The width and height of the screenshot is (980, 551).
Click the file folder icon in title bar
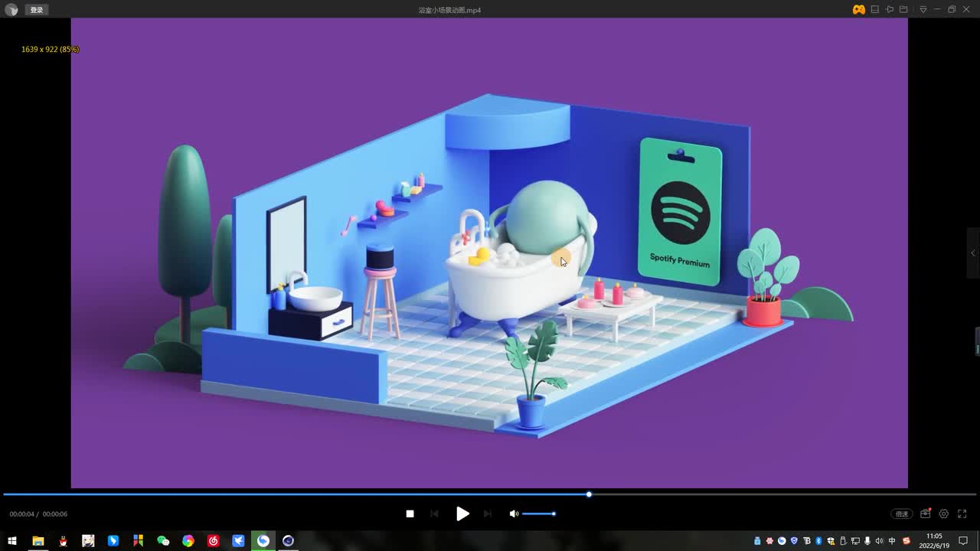tap(903, 10)
